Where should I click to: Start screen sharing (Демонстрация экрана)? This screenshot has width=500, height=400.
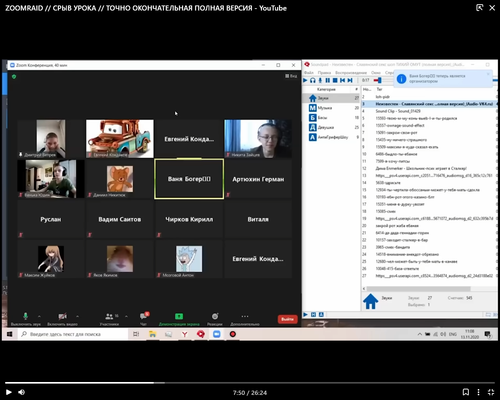tap(179, 318)
